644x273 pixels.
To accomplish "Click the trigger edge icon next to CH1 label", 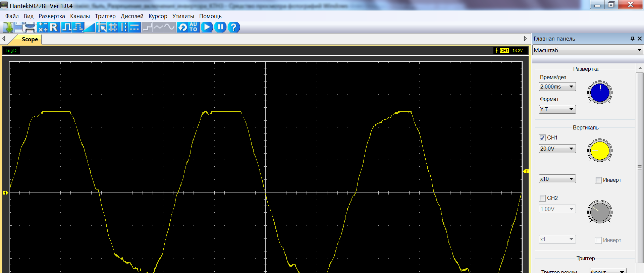I will 496,51.
